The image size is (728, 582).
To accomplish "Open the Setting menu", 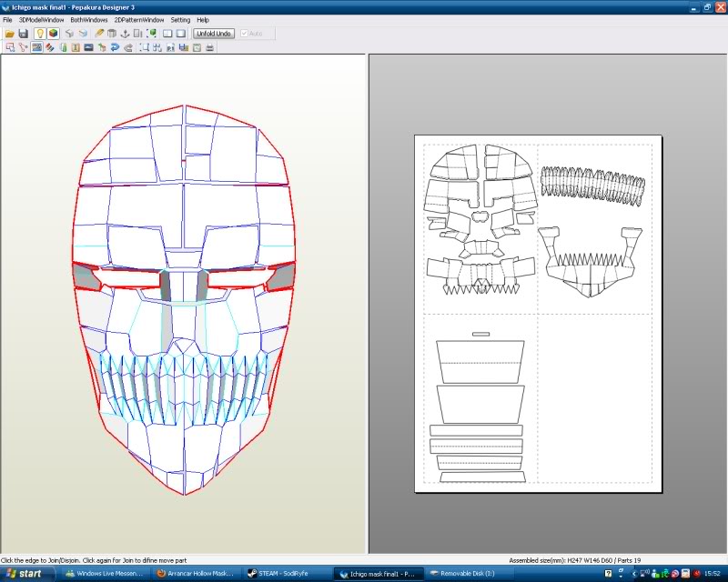I will tap(180, 20).
